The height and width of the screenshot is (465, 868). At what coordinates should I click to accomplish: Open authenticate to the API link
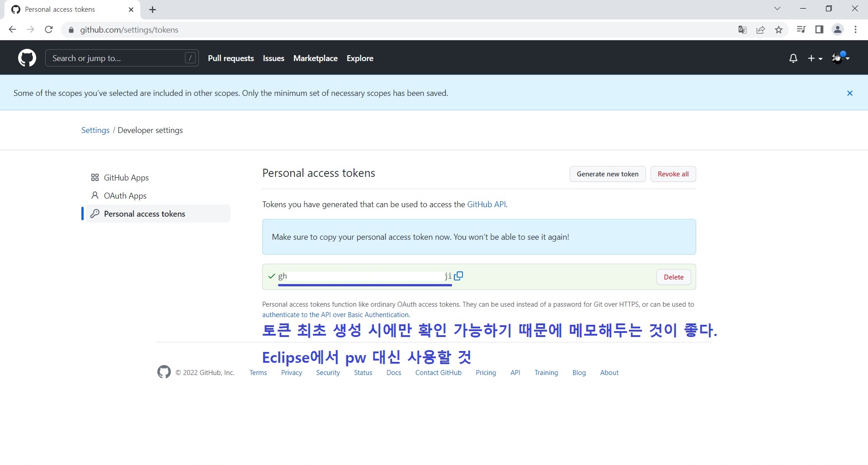coord(336,315)
